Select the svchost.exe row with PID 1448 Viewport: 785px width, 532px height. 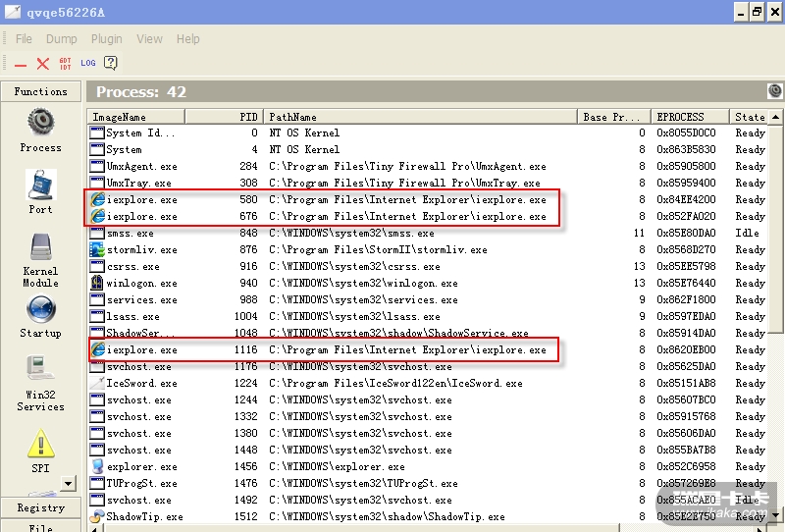coord(428,450)
